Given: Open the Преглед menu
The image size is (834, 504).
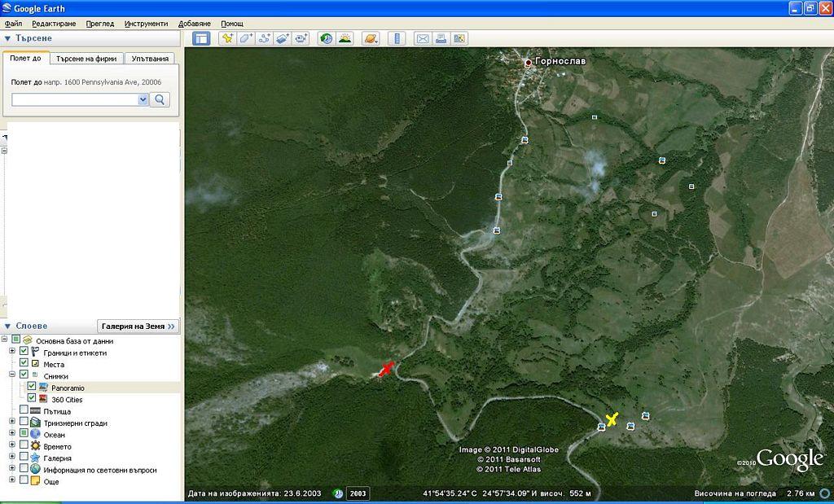Looking at the screenshot, I should (100, 24).
